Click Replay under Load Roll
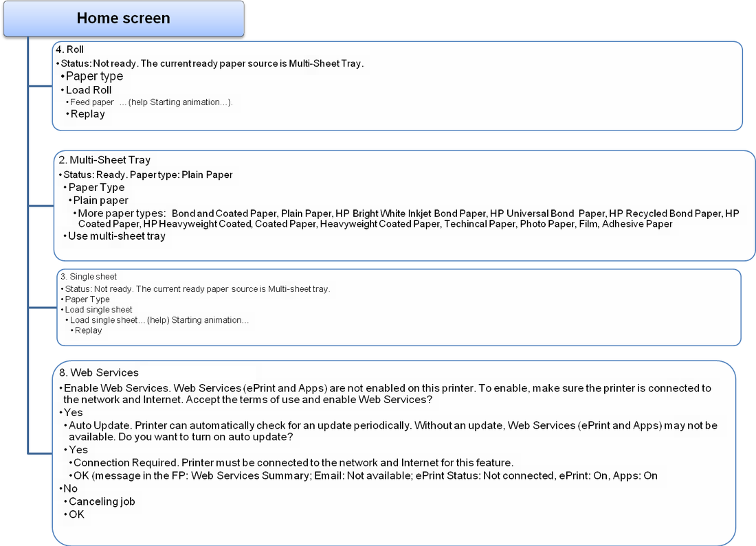The width and height of the screenshot is (756, 546). tap(87, 114)
